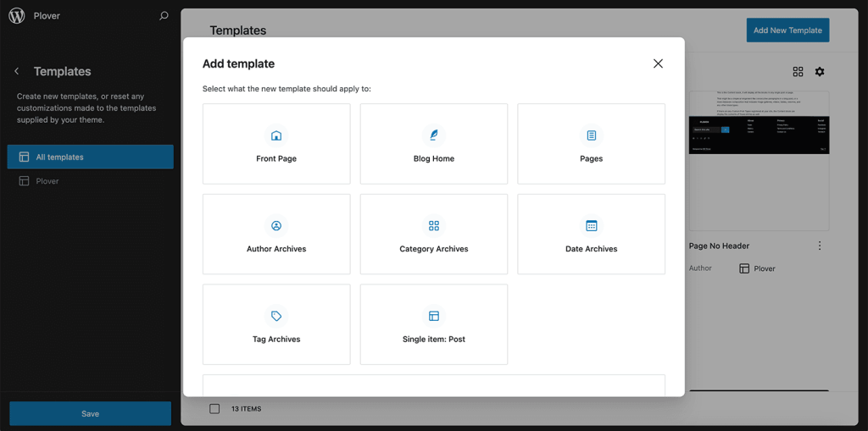Click the WordPress logo icon
868x431 pixels.
[x=17, y=16]
